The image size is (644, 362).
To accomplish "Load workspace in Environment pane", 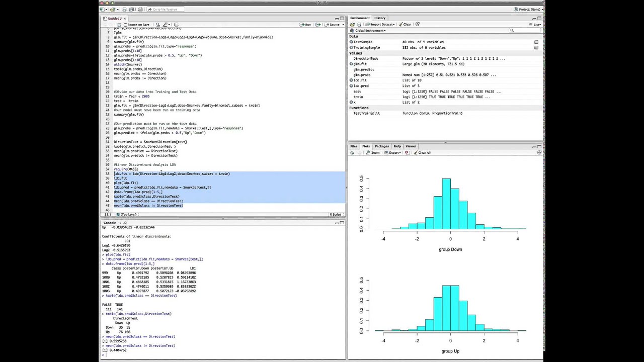I will pos(352,24).
